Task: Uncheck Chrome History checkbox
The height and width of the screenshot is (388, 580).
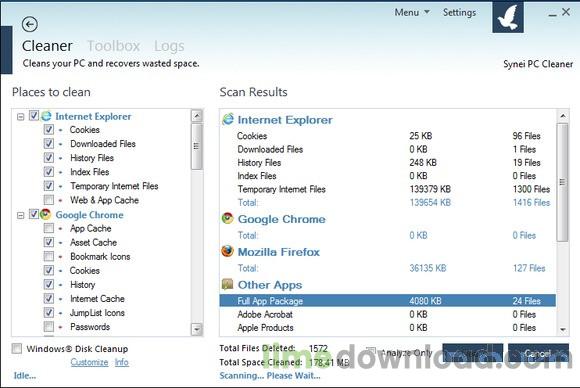Action: click(x=49, y=284)
